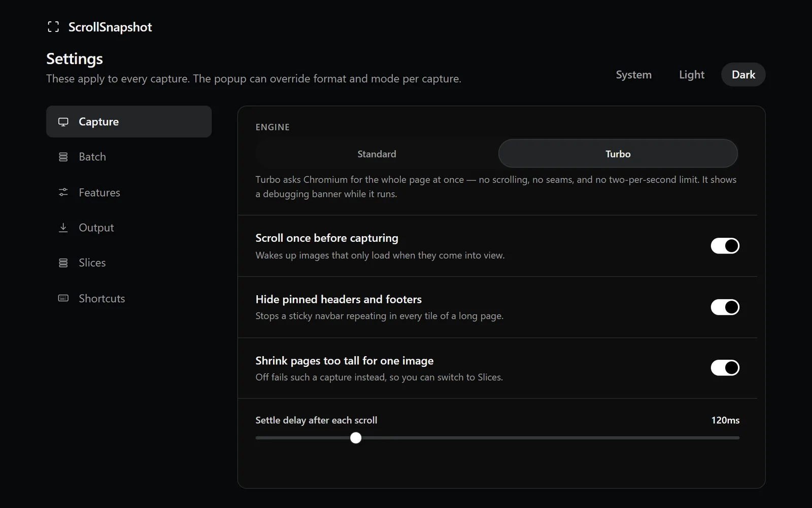Switch theme to System
Screen dimensions: 812x508
(x=633, y=75)
